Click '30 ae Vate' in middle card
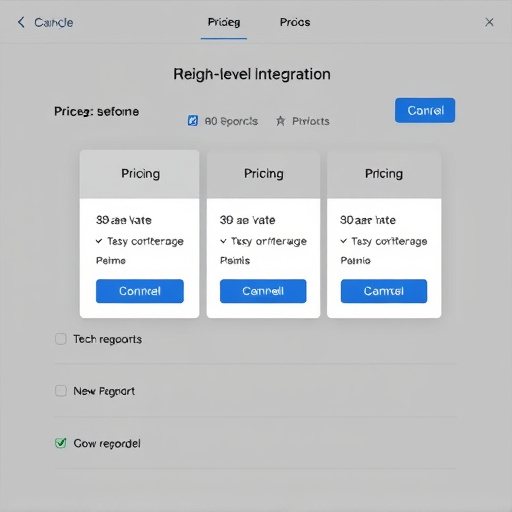512x512 pixels. (247, 220)
